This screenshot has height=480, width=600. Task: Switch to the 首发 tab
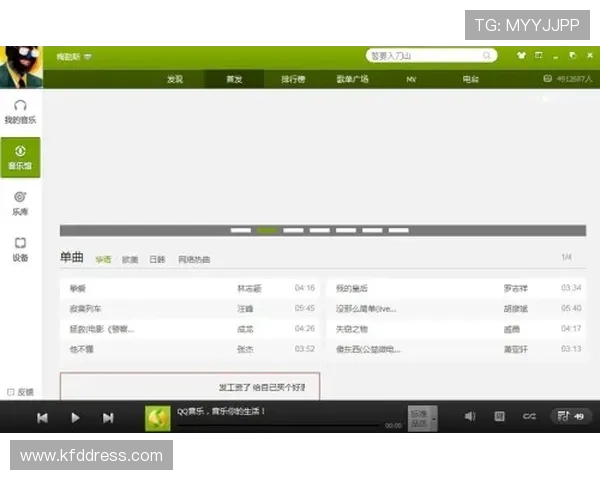tap(234, 79)
